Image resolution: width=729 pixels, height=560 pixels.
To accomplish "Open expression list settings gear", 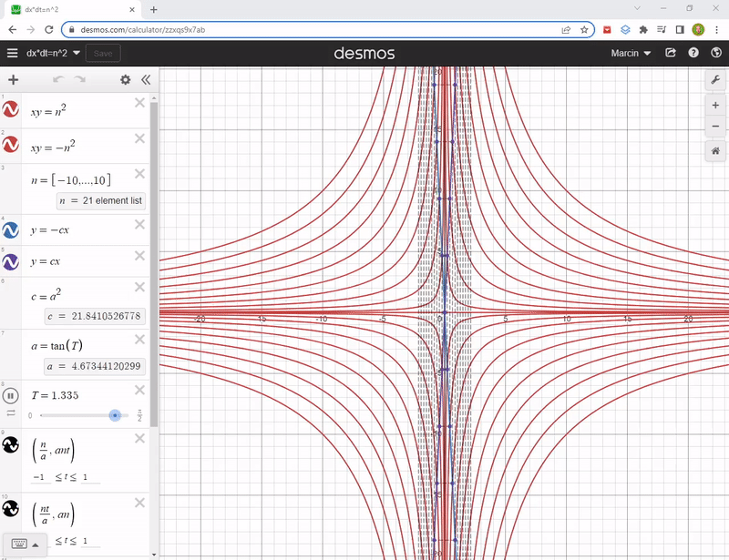I will coord(125,80).
